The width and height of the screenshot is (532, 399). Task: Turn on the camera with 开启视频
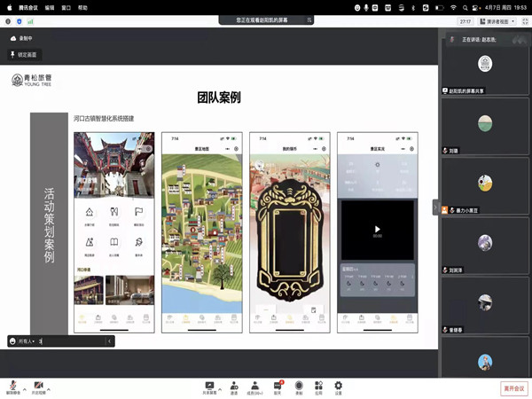pos(38,385)
